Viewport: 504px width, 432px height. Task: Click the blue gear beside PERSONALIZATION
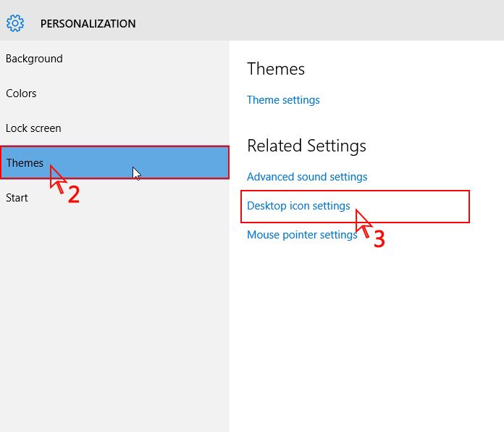tap(15, 23)
